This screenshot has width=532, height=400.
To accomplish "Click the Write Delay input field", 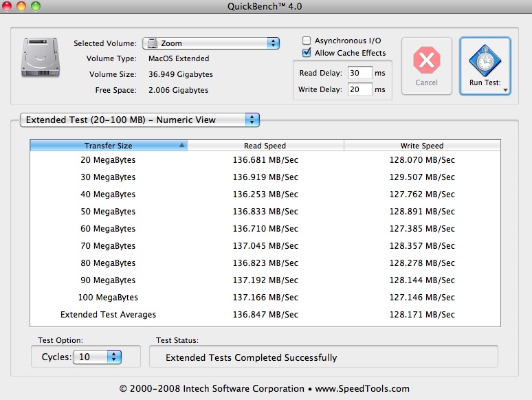I will [360, 89].
